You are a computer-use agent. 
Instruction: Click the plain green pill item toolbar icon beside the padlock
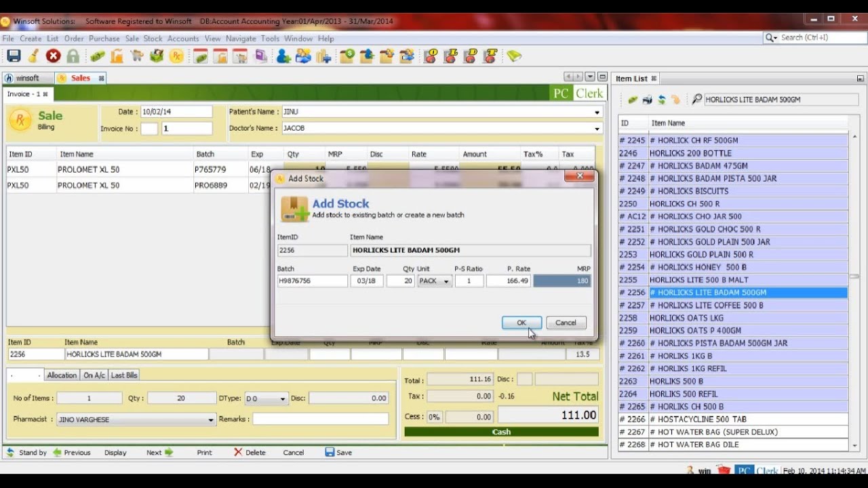click(98, 56)
